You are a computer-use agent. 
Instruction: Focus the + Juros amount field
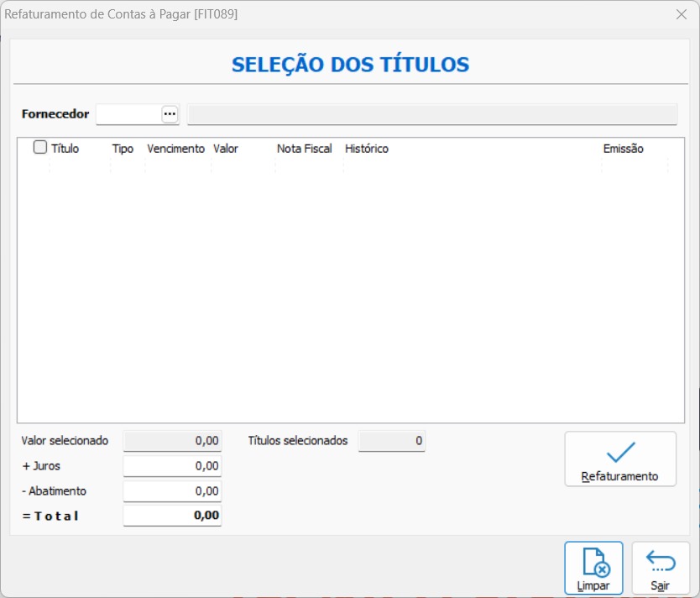(x=172, y=466)
